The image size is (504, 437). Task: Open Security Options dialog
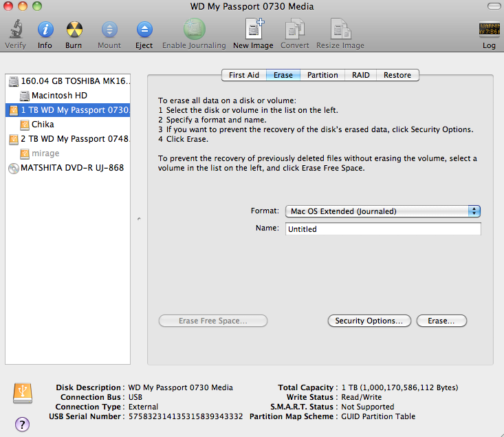point(369,321)
